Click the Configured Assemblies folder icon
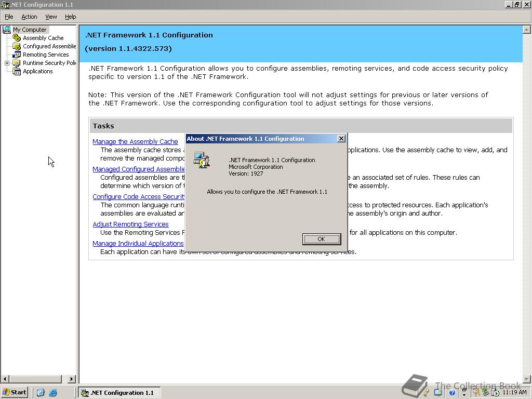This screenshot has height=399, width=532. click(17, 46)
